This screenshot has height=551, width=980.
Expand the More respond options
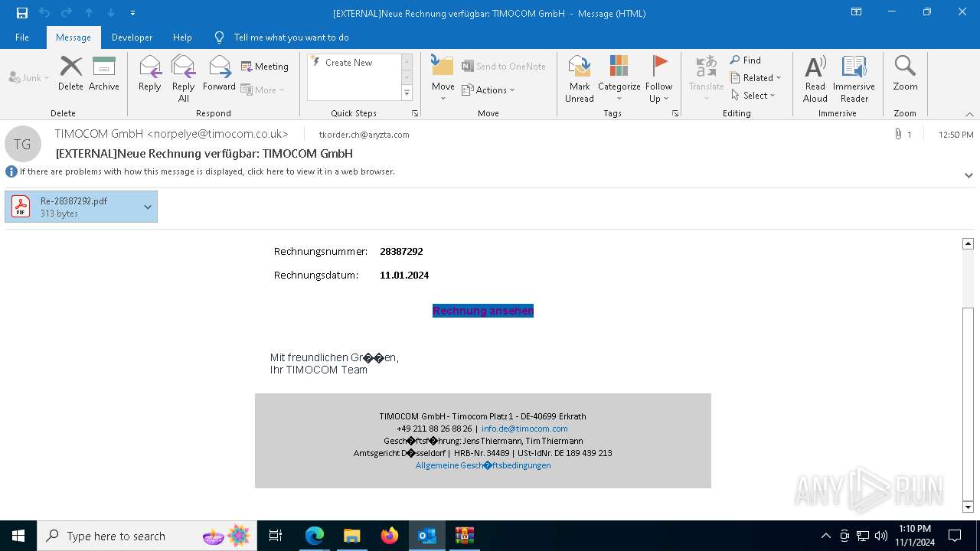[x=263, y=90]
